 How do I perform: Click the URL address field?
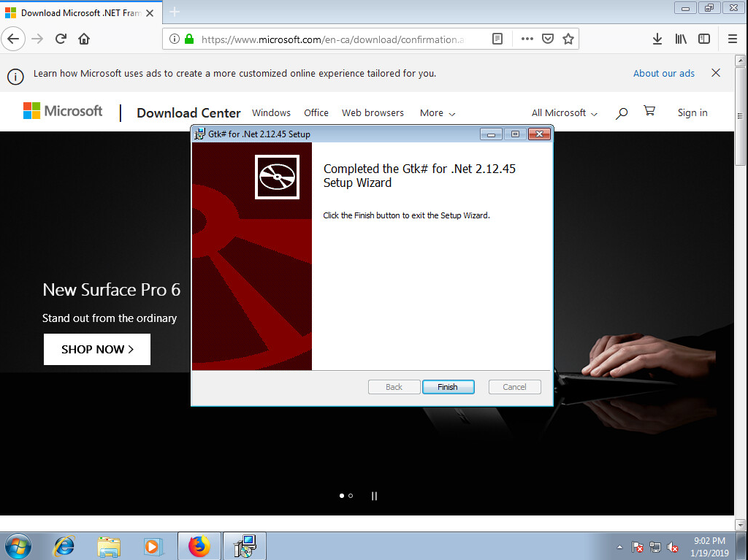[332, 39]
